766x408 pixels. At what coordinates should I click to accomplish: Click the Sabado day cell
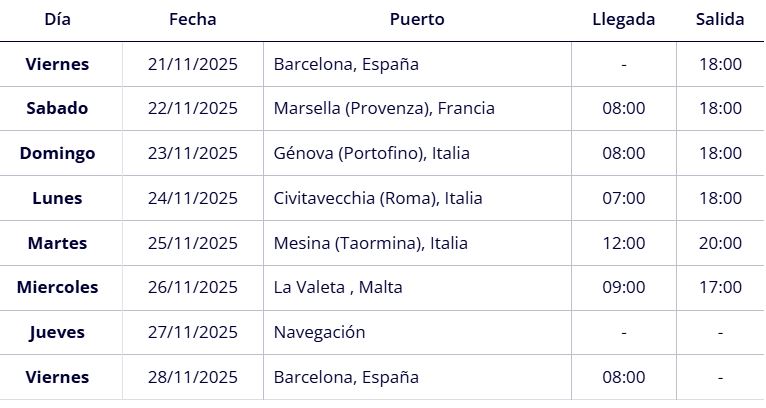click(x=57, y=108)
